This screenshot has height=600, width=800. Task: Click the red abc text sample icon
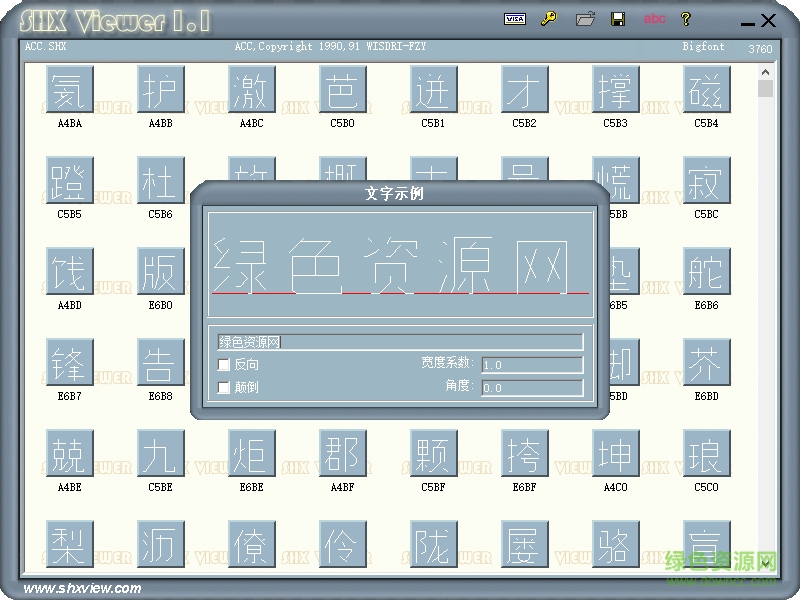pyautogui.click(x=654, y=19)
